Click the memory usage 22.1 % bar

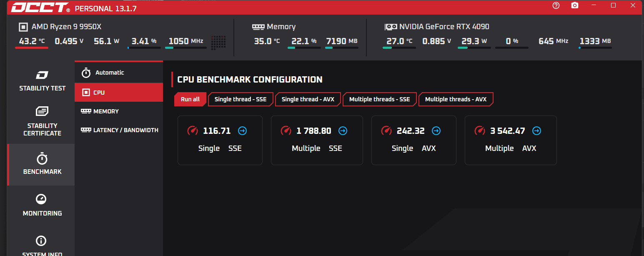click(304, 48)
